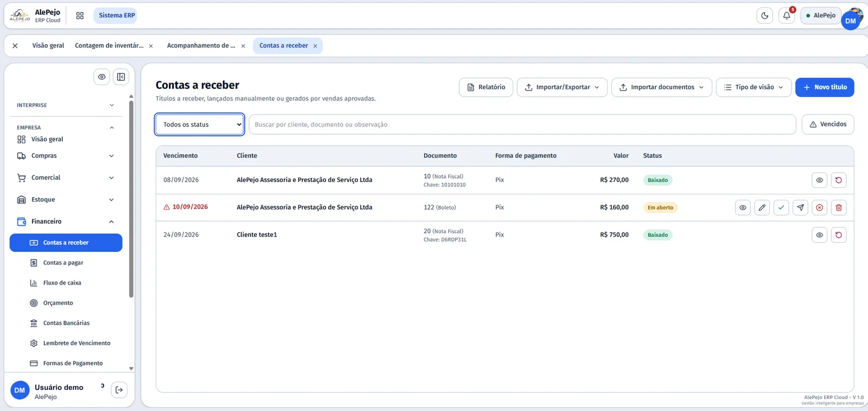Viewport: 868px width, 411px height.
Task: Click overdue date 10/09/2026
Action: pyautogui.click(x=190, y=207)
